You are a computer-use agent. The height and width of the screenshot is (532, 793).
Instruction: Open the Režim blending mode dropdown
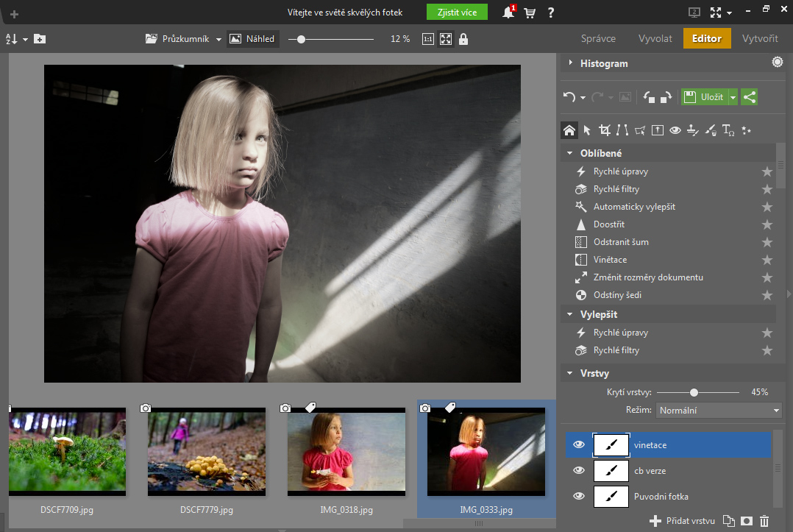719,410
